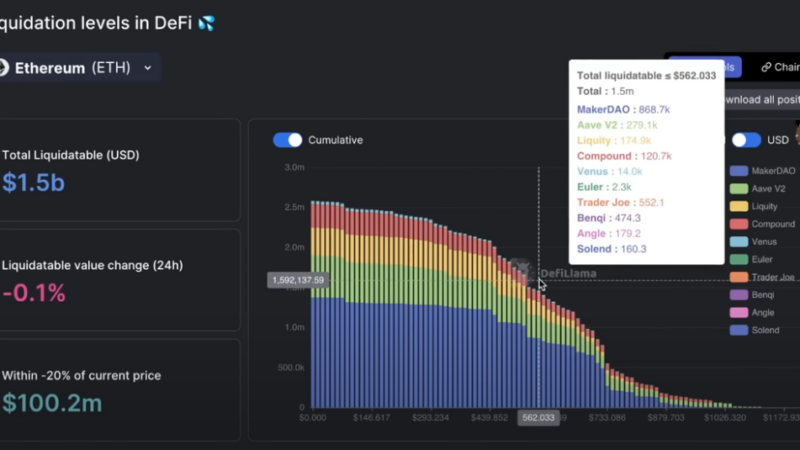Click Download all positions button

tap(761, 99)
